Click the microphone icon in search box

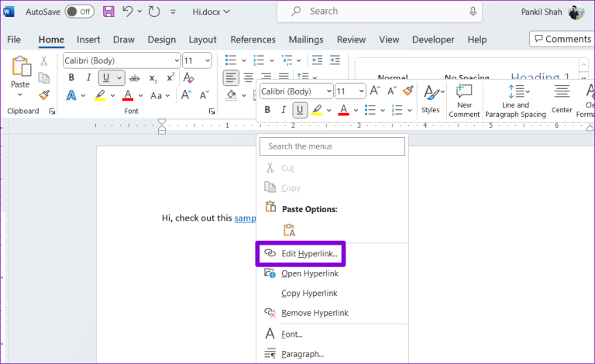pos(473,12)
